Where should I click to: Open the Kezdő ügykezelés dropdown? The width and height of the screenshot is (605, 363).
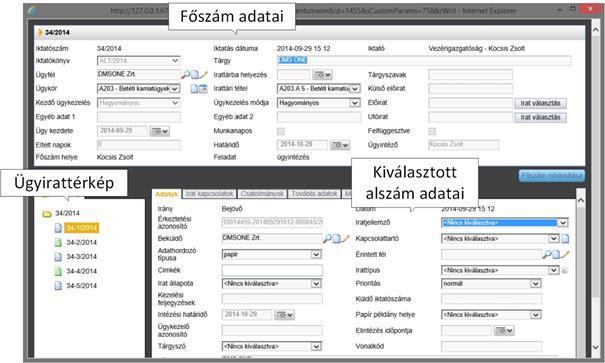pos(175,103)
